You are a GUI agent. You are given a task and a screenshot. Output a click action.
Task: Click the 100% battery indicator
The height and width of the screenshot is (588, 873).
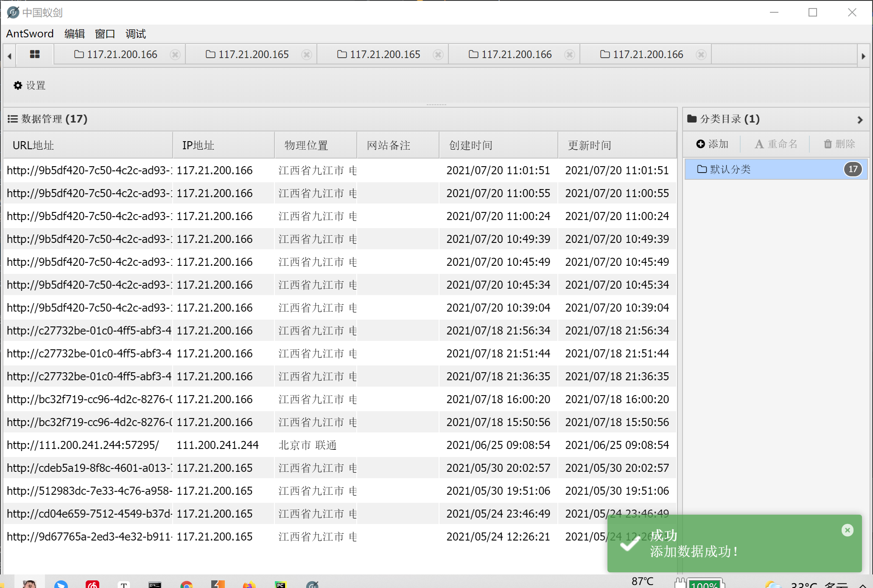coord(704,584)
